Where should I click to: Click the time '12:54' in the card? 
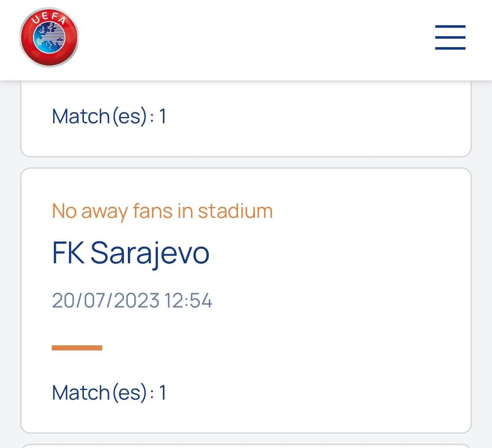(188, 300)
